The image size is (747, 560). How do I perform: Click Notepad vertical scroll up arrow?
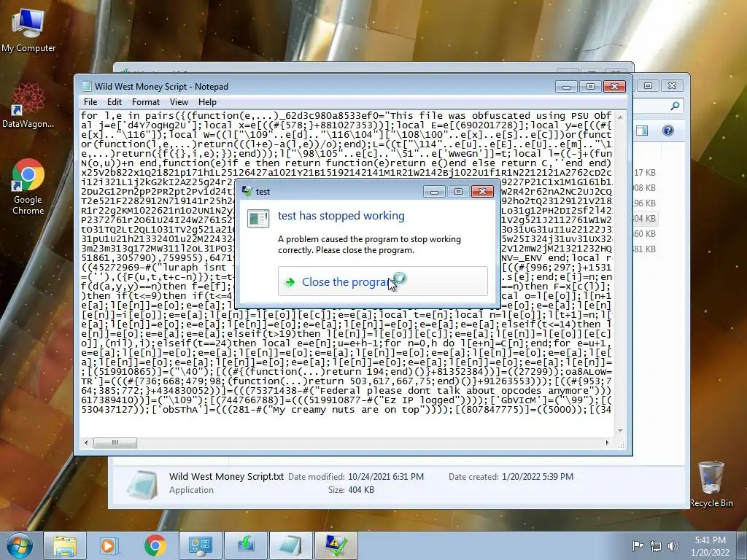620,117
